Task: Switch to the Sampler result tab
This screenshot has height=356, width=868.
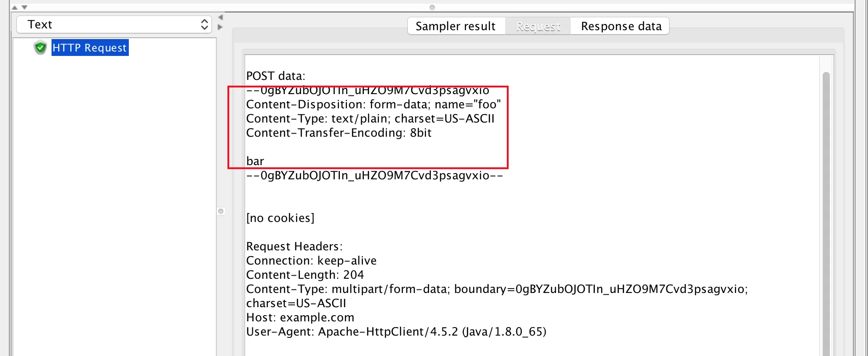Action: (x=455, y=26)
